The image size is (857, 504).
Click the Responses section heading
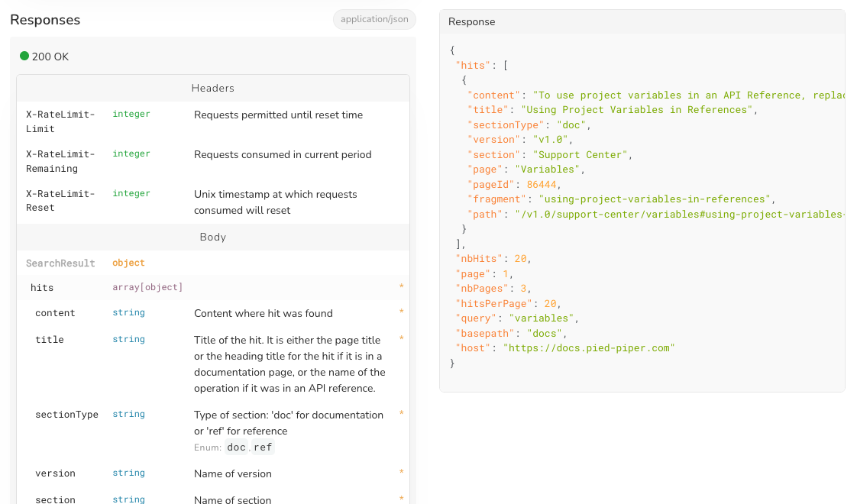(x=45, y=20)
